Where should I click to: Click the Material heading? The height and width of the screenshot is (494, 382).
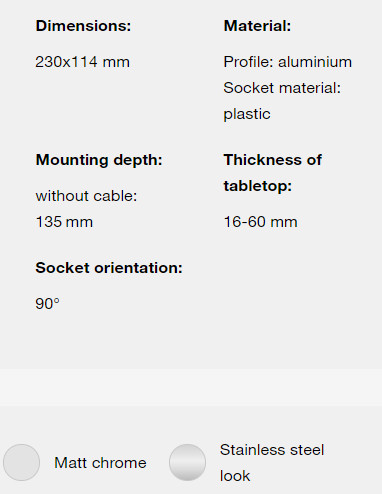pos(257,26)
